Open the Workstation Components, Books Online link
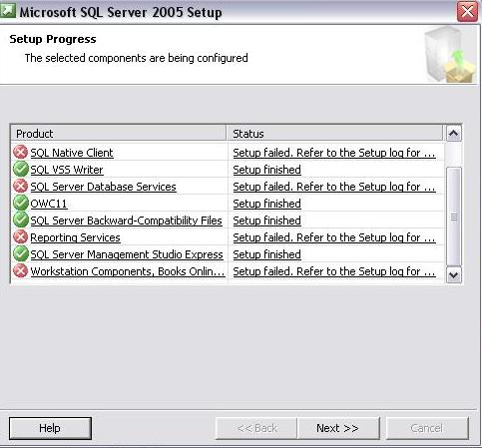This screenshot has height=448, width=482. pos(128,271)
